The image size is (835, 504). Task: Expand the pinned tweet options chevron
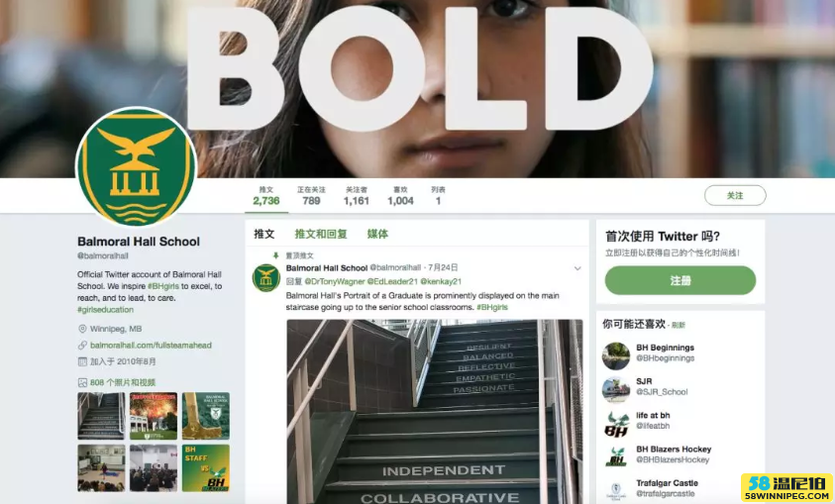(x=577, y=268)
